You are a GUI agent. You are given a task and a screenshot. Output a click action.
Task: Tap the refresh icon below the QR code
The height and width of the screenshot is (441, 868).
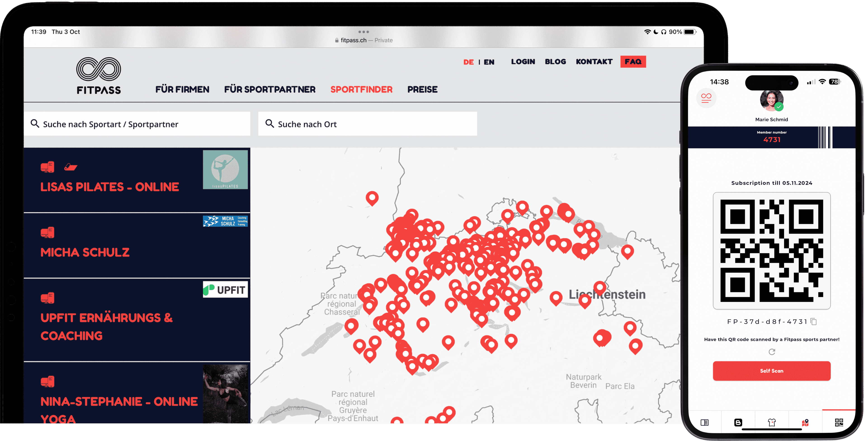tap(772, 352)
